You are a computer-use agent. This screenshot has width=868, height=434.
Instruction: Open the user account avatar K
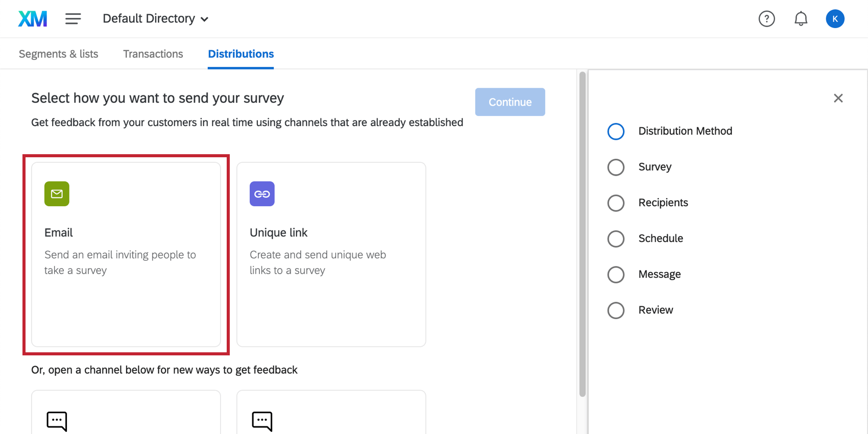tap(835, 19)
